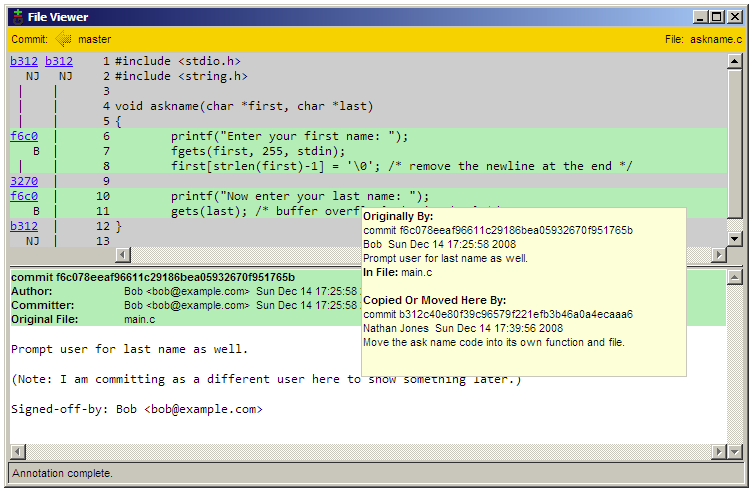This screenshot has height=491, width=753.
Task: Maximize the File Viewer window
Action: click(x=717, y=16)
